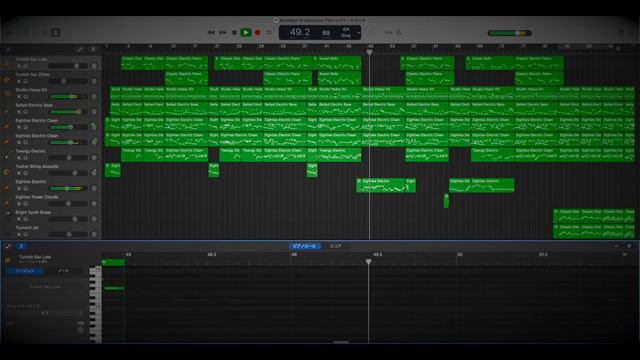Viewport: 640px width, 360px height.
Task: Click the Bright Synth Brass pan knob
Action: pos(94,219)
